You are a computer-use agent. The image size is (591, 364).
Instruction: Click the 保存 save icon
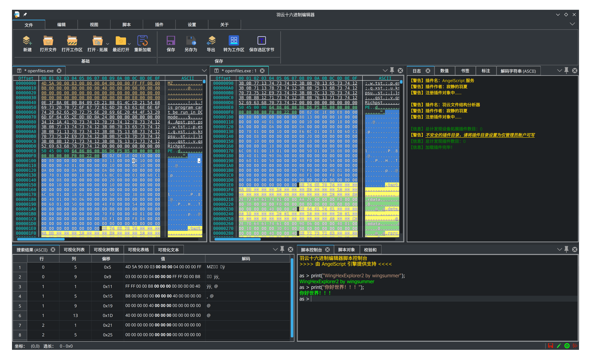coord(171,40)
